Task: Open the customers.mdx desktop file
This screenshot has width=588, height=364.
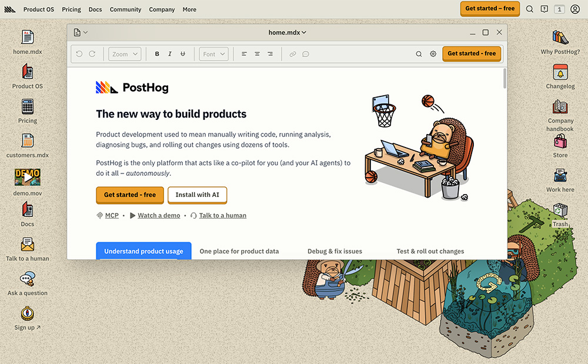Action: (28, 141)
